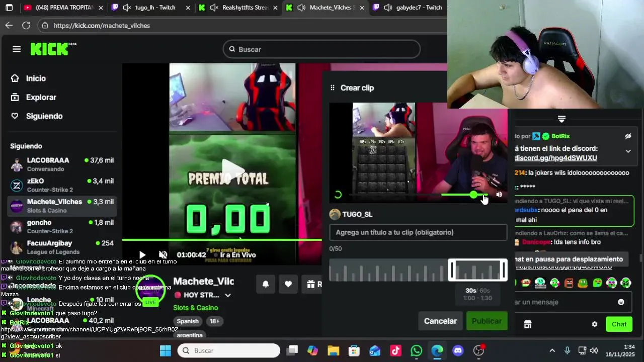Click the Machete_Vilches LIVE avatar
Screen dimensions: 644x362
click(x=150, y=291)
